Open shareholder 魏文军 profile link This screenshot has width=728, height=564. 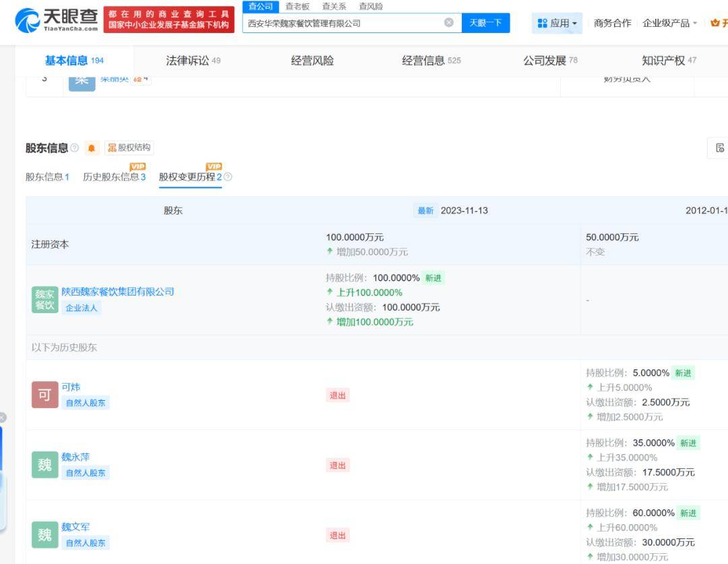click(x=75, y=527)
